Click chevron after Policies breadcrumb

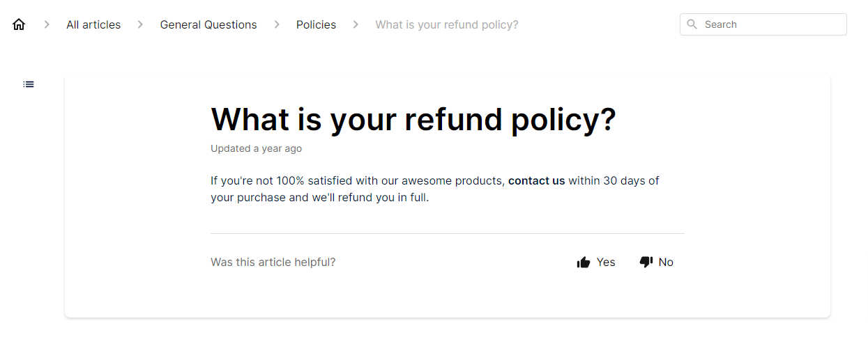click(356, 24)
